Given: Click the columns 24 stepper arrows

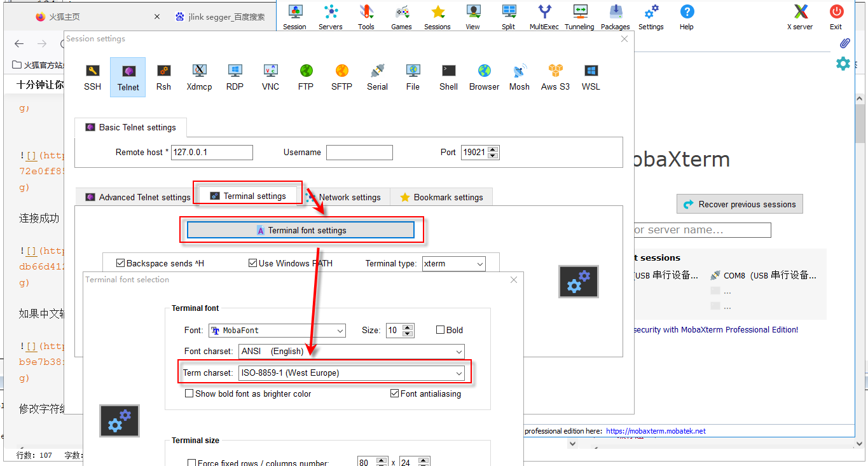Looking at the screenshot, I should (425, 463).
